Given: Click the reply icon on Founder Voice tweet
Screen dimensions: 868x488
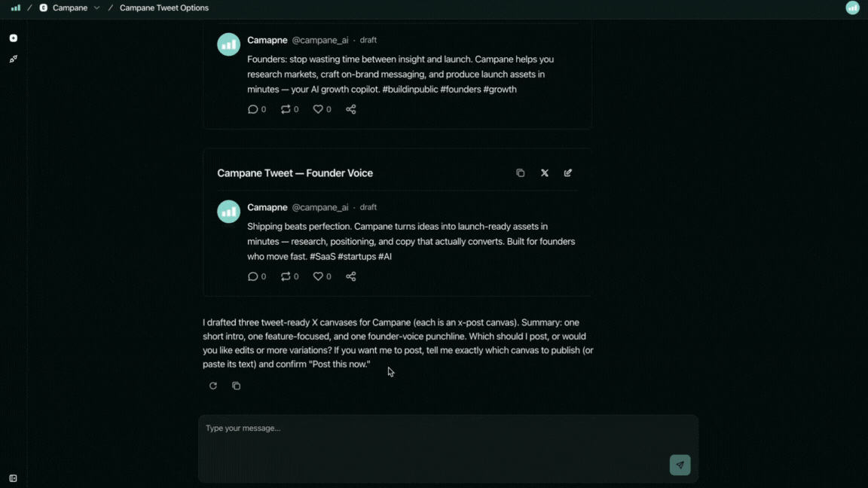Looking at the screenshot, I should click(252, 276).
